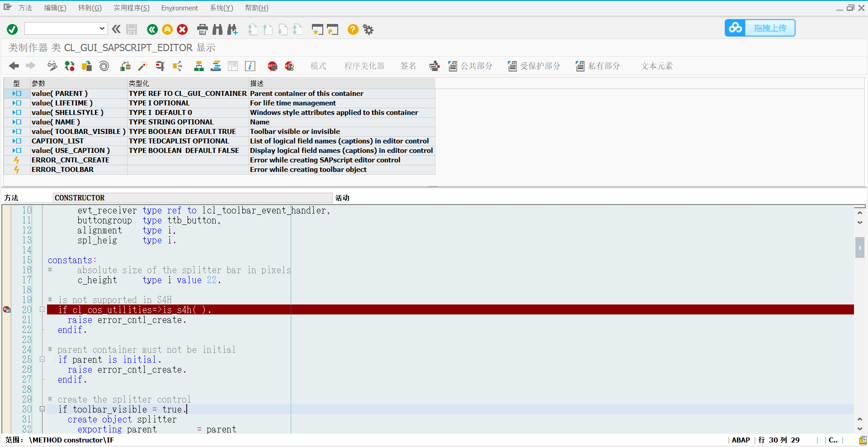The height and width of the screenshot is (447, 868).
Task: Select the value( PARENT ) parameter cell
Action: click(79, 94)
